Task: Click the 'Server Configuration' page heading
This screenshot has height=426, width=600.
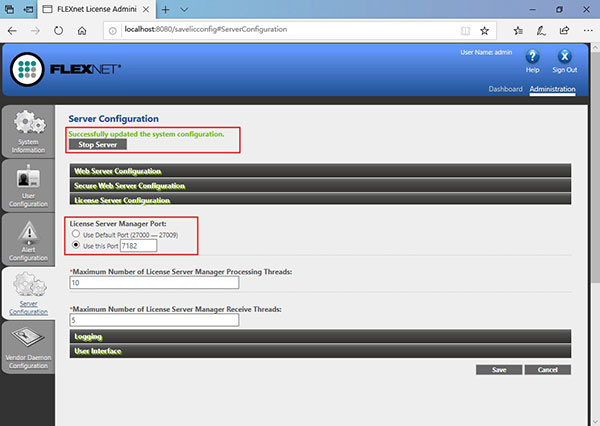Action: [113, 119]
